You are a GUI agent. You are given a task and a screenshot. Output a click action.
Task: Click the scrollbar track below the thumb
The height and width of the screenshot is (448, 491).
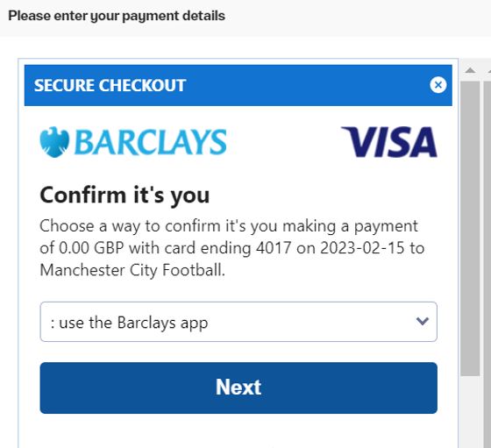coord(470,412)
